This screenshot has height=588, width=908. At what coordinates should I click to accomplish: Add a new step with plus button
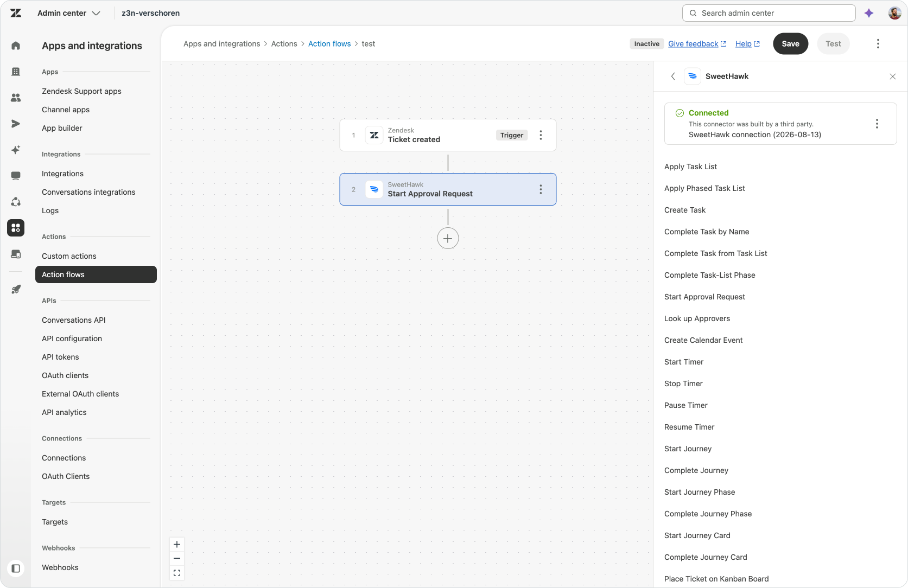pos(448,238)
